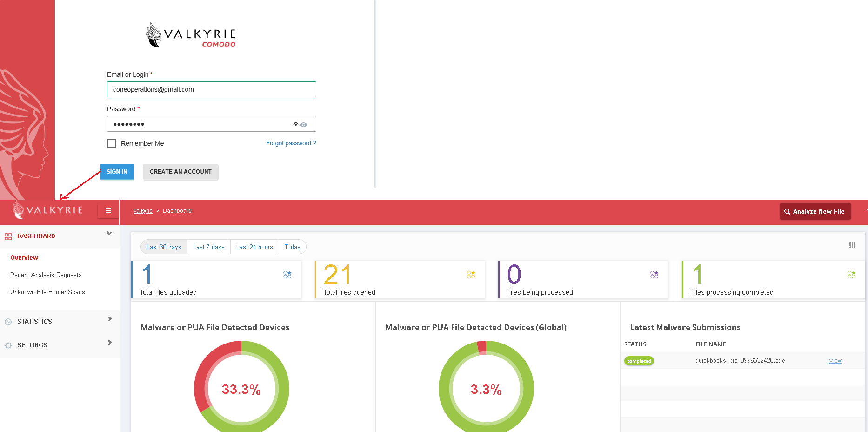The height and width of the screenshot is (432, 868).
Task: Open the Forgot password link
Action: tap(291, 143)
